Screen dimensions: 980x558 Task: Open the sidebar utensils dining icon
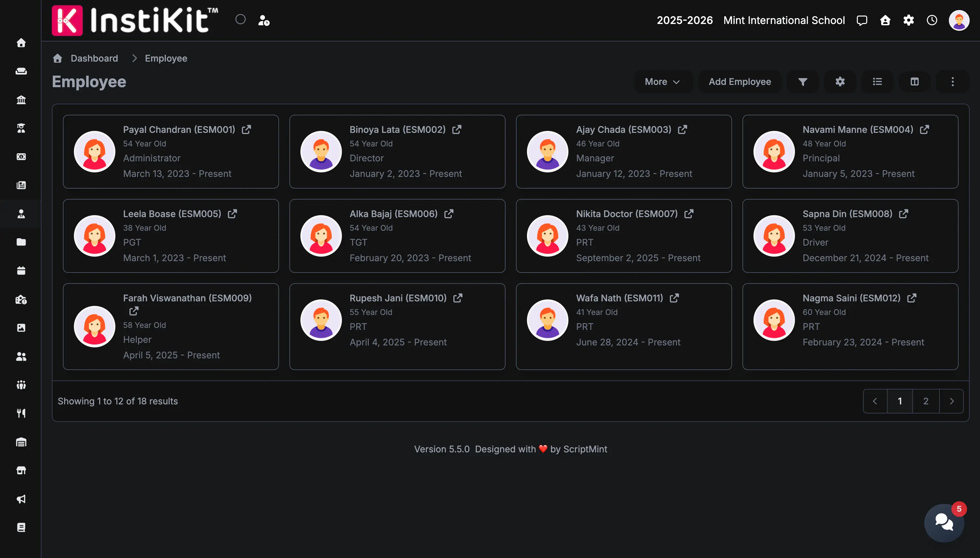pos(21,413)
